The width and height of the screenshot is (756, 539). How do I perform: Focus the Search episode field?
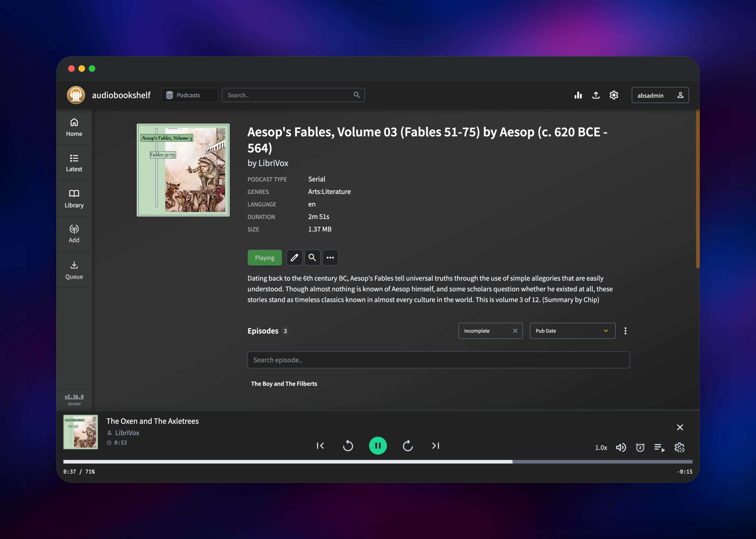click(x=439, y=360)
